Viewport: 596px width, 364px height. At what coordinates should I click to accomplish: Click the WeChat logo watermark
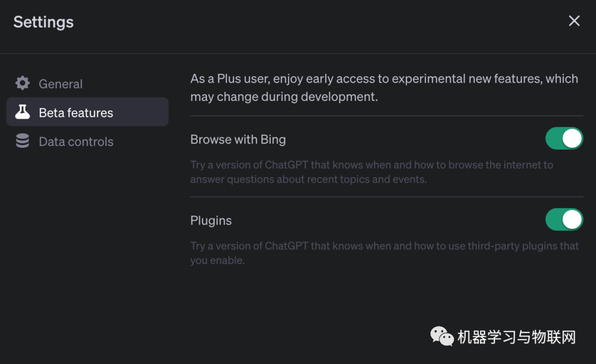pos(442,336)
